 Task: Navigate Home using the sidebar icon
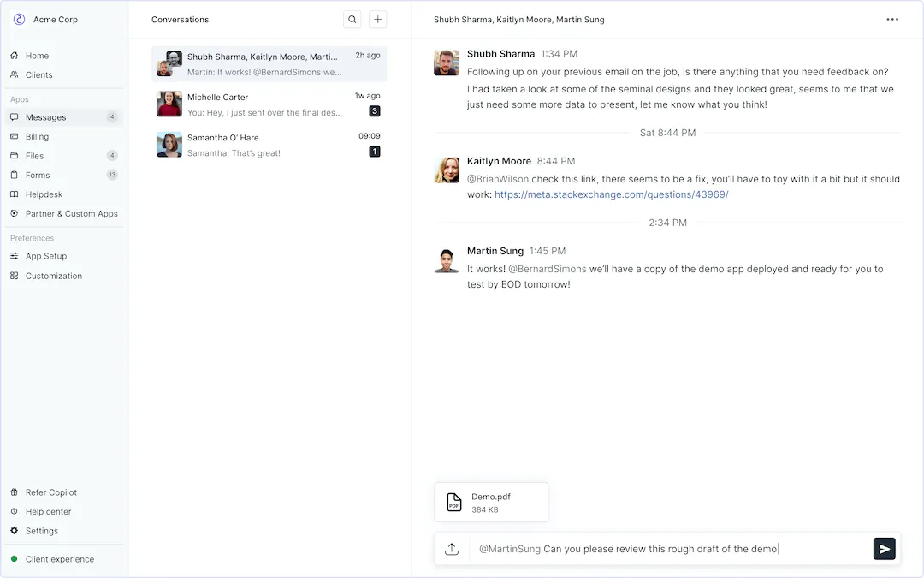pos(15,55)
